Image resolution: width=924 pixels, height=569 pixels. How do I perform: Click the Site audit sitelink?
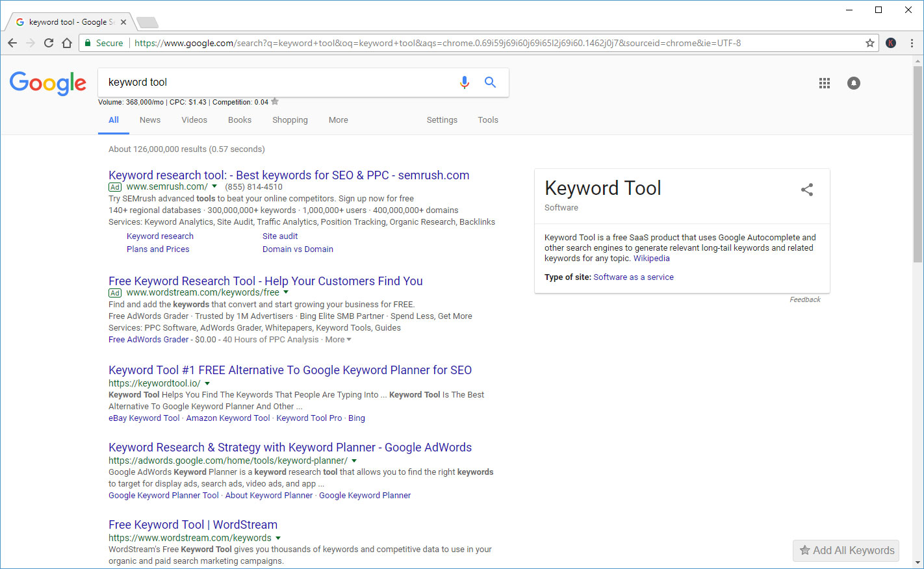280,236
